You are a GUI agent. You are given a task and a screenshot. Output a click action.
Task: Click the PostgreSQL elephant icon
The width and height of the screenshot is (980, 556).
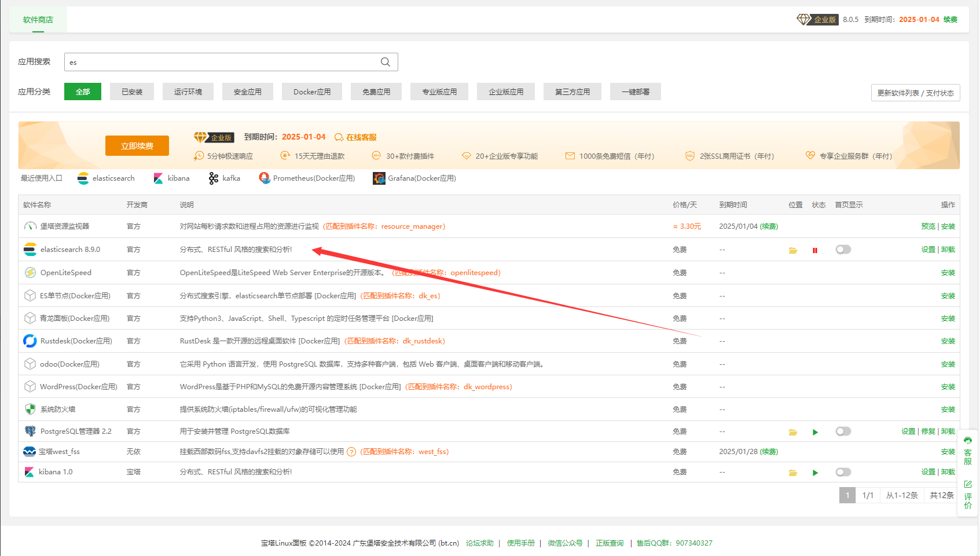30,431
